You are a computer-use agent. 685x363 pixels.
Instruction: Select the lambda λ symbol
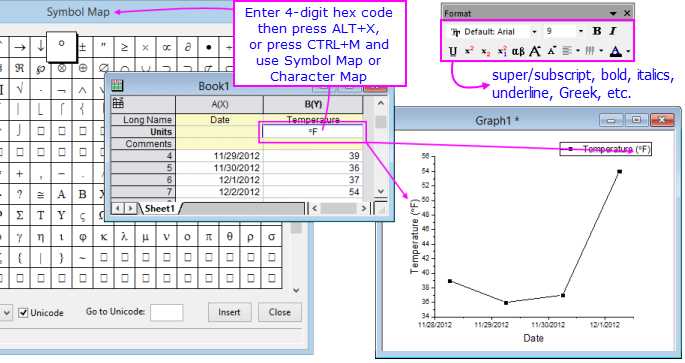[125, 237]
